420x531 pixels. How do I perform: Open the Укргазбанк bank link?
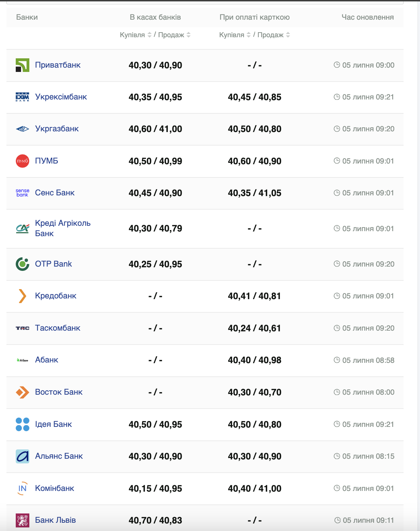tap(57, 129)
